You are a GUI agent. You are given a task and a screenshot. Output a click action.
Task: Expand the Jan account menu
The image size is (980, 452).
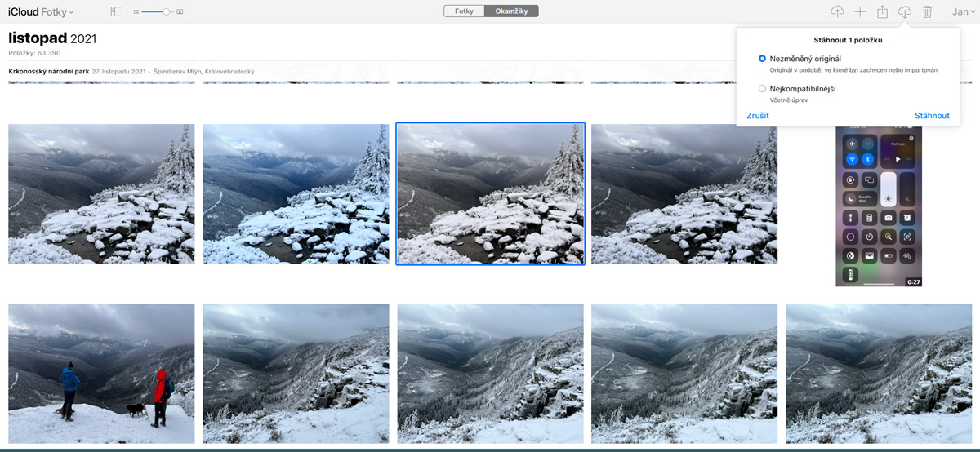(962, 12)
